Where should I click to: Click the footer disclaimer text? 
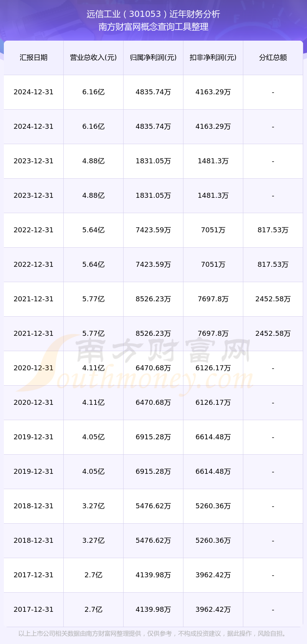153,633
